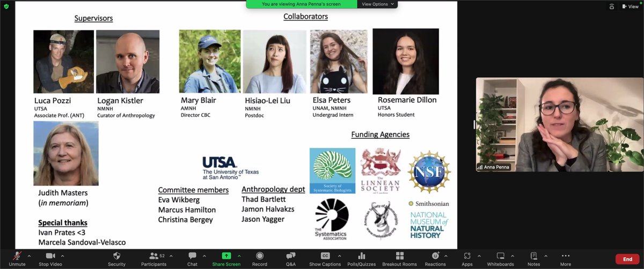Click the Linnean Society logo

coord(380,170)
